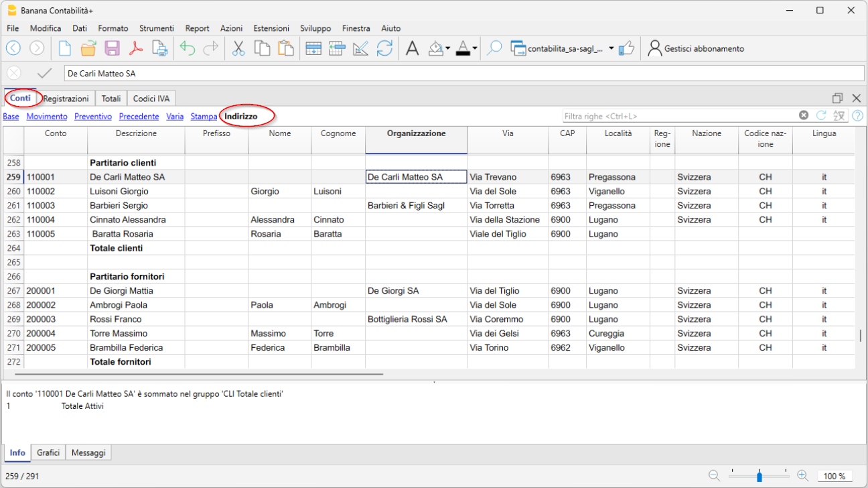Click the help question mark icon

[x=857, y=115]
